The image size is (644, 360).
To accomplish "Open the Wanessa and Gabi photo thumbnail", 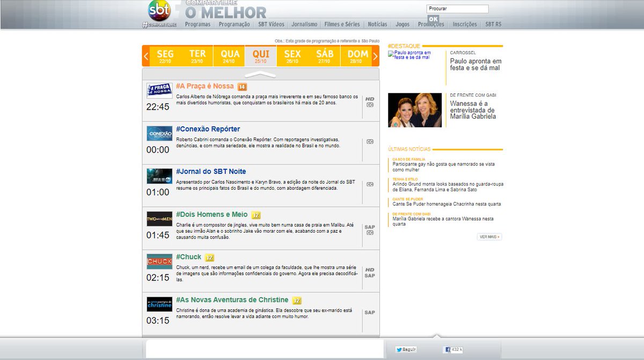I will (415, 110).
